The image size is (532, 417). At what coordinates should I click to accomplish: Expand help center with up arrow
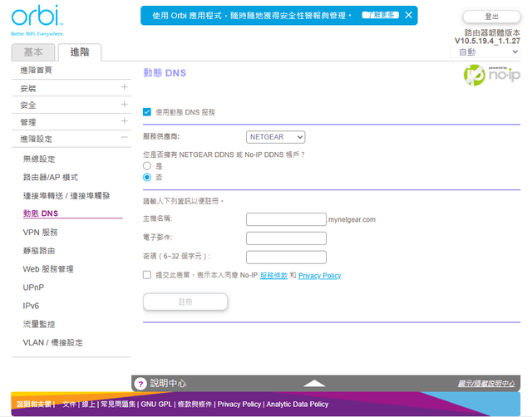314,384
